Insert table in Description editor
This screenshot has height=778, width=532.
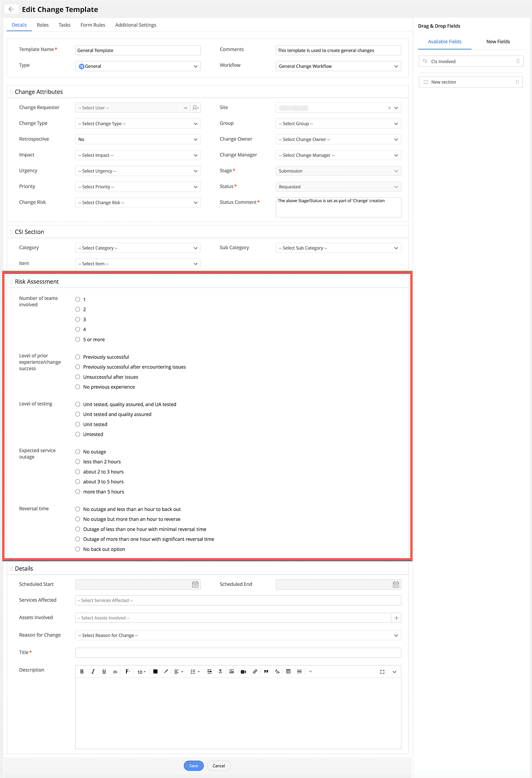point(288,671)
